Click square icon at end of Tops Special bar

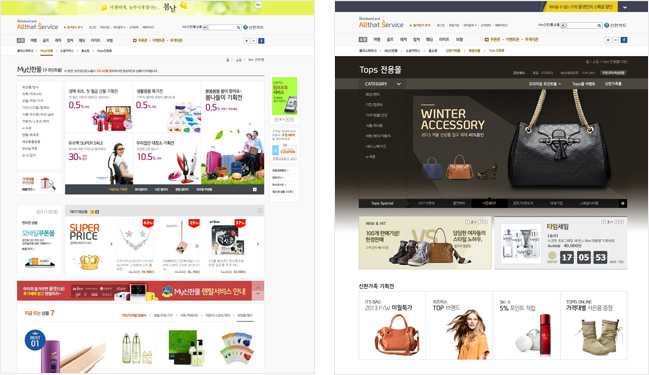(622, 204)
